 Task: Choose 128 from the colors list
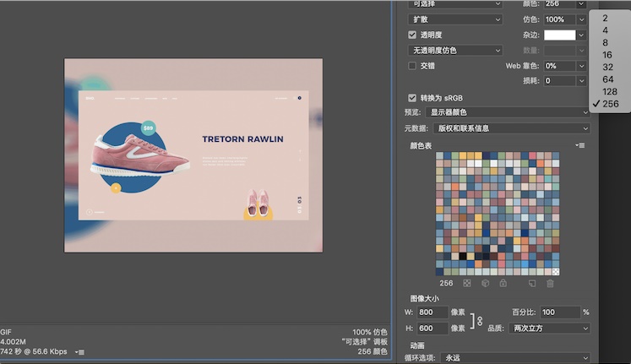610,92
